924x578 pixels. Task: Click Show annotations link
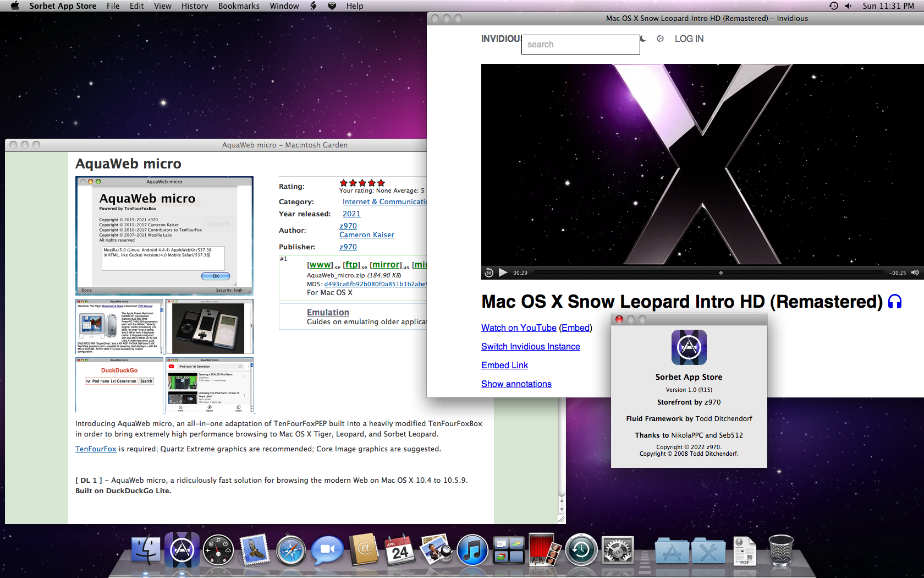click(x=516, y=384)
